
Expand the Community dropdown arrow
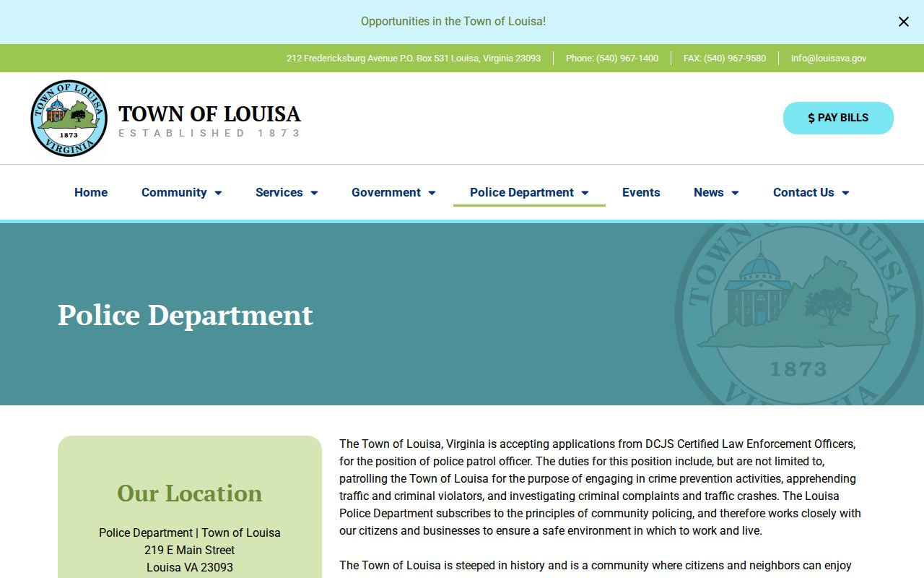point(218,193)
